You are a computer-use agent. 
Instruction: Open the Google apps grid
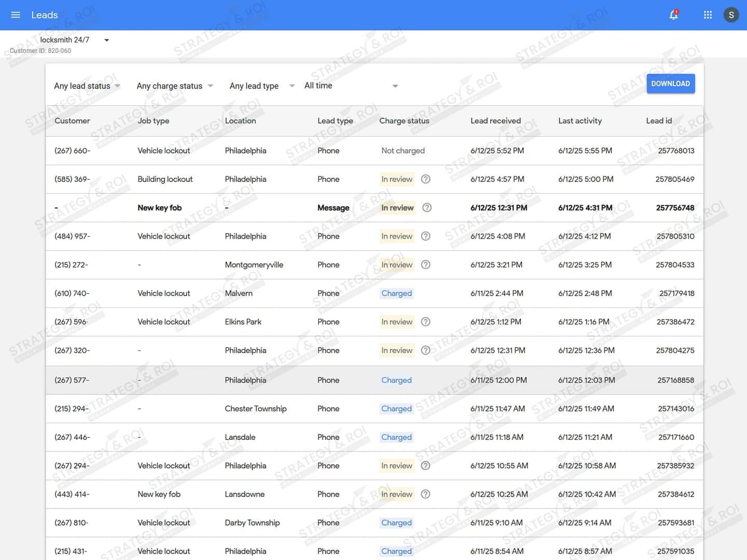(708, 15)
